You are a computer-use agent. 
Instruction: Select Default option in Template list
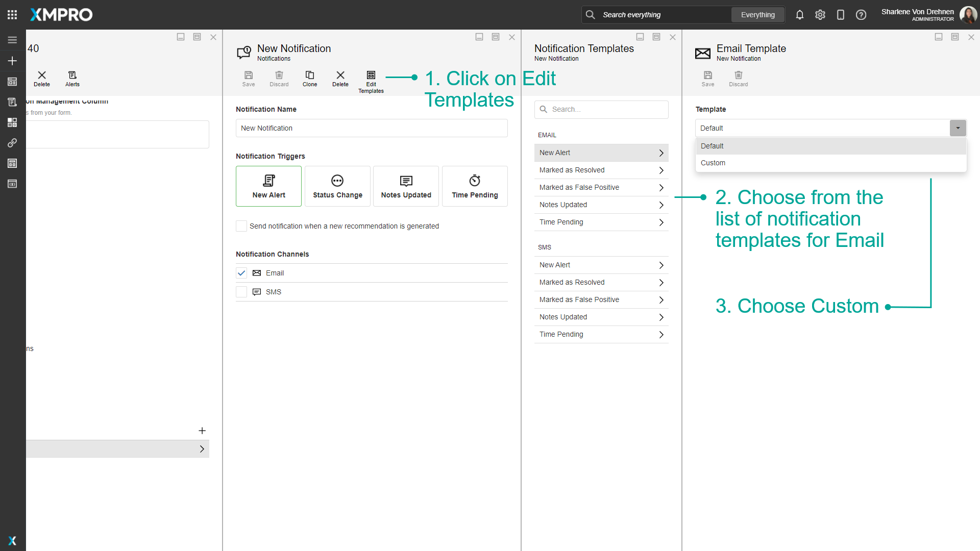pos(712,146)
